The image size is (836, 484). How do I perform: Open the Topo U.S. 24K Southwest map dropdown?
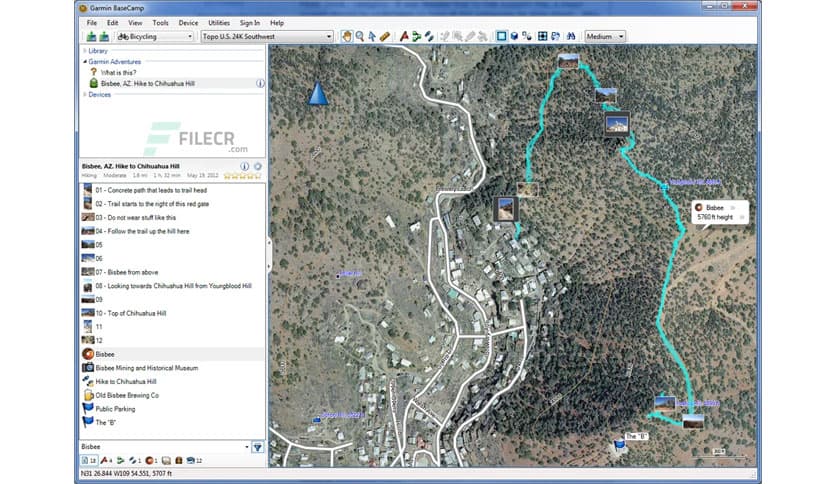(266, 37)
